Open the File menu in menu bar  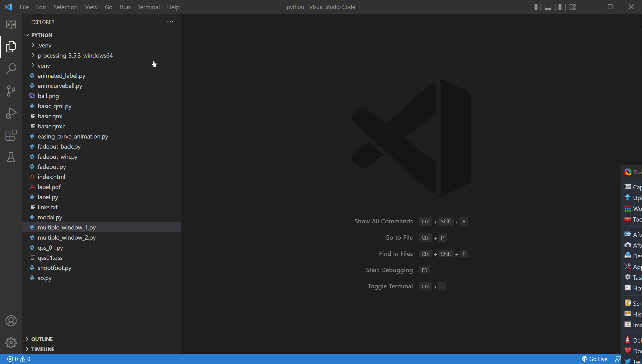[x=24, y=7]
